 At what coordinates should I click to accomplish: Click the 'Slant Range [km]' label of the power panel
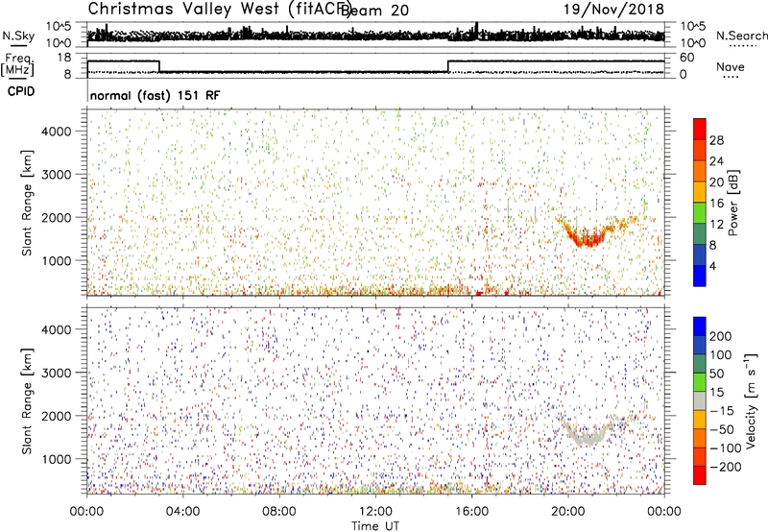tap(27, 203)
